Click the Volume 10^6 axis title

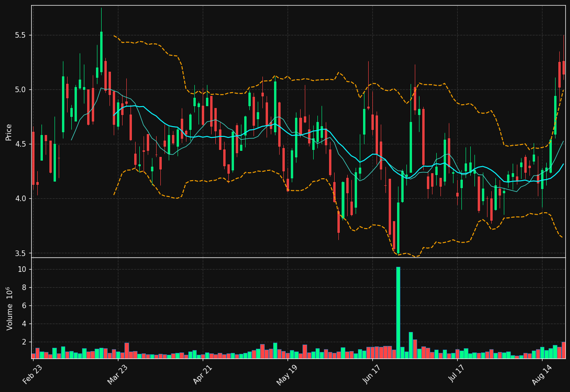(9, 308)
